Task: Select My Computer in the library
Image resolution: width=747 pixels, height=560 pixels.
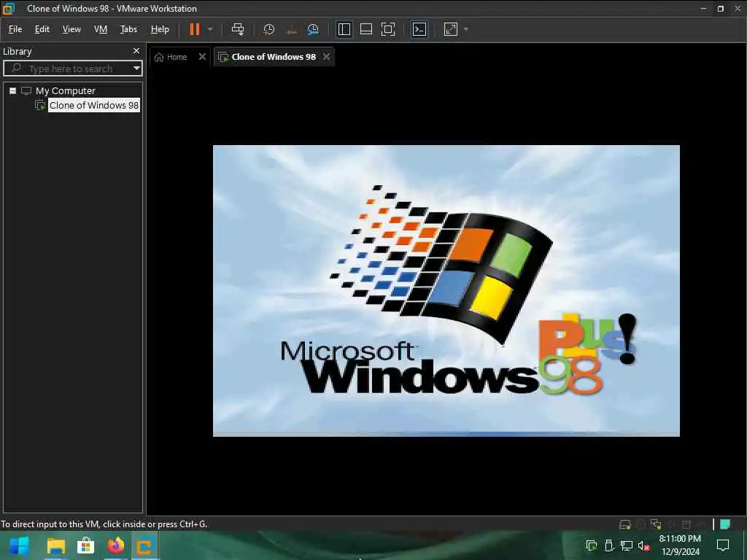Action: (x=65, y=90)
